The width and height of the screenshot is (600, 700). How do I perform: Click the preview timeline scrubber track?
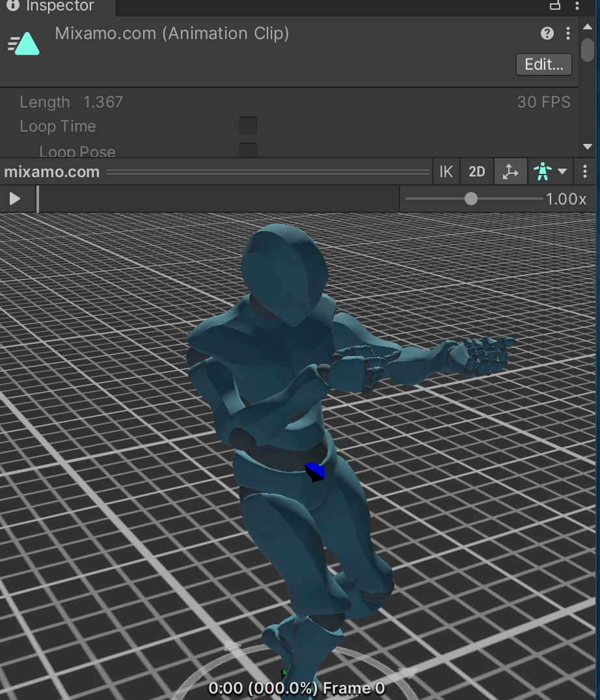tap(218, 199)
